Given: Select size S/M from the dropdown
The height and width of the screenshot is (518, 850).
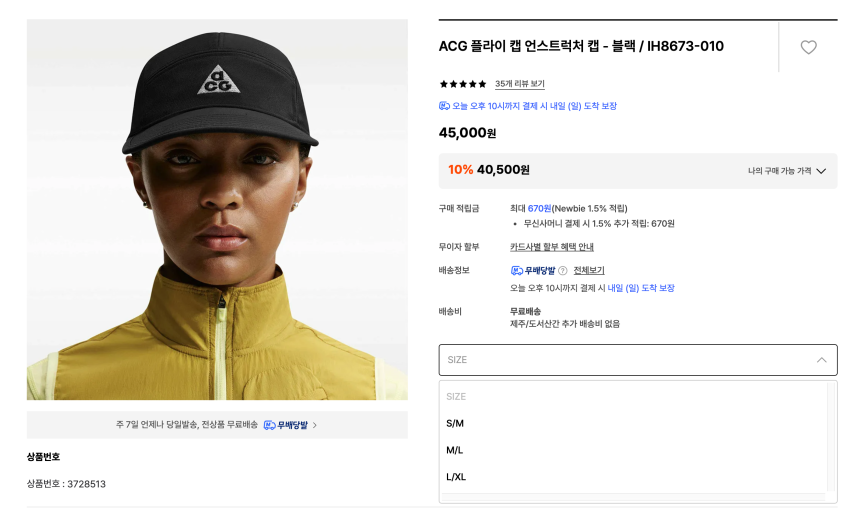Looking at the screenshot, I should (455, 423).
